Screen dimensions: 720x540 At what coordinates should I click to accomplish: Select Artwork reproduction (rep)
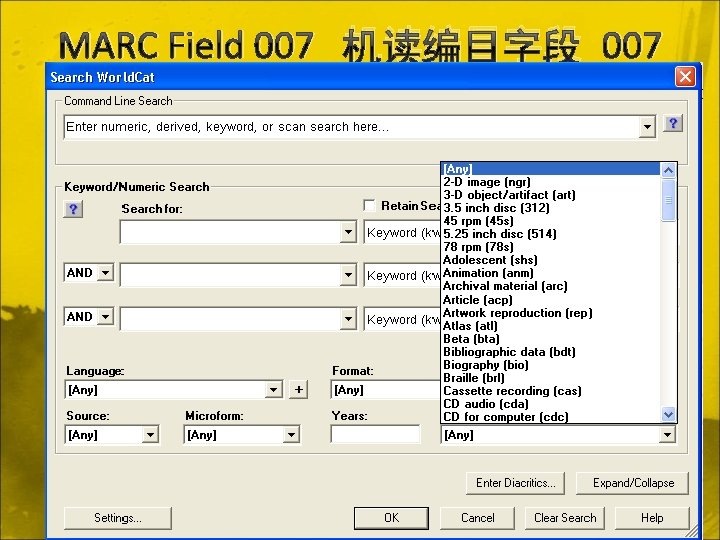click(x=551, y=313)
